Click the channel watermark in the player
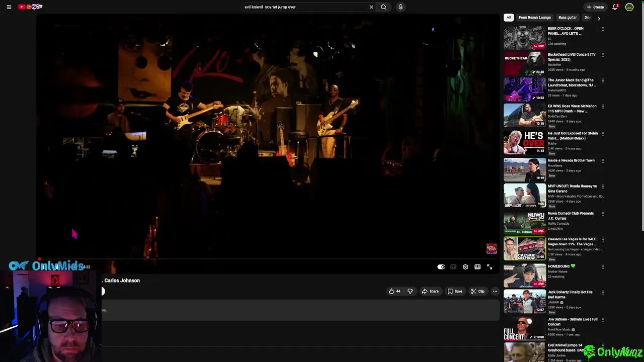This screenshot has height=362, width=644. (492, 249)
